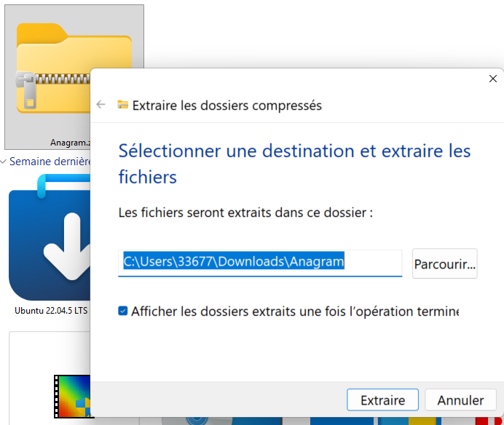
Task: Select the 'Semaine dernière' group header text
Action: coord(50,162)
